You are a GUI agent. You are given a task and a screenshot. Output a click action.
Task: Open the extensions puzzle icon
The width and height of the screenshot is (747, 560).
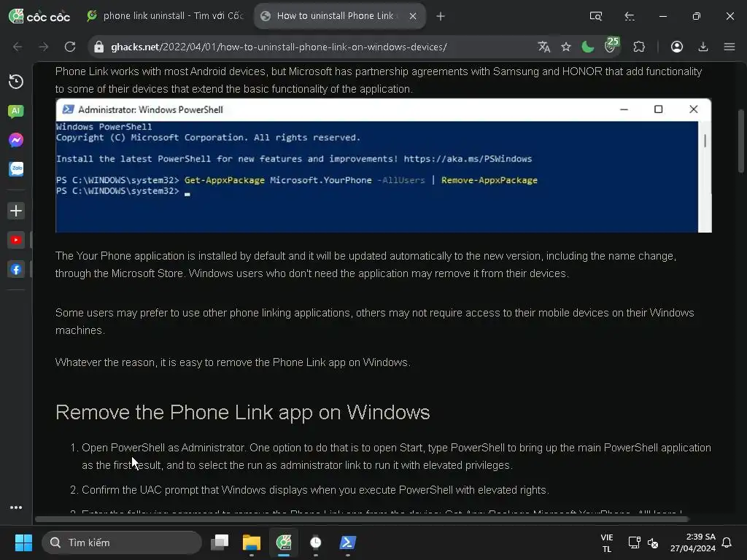[x=639, y=47]
